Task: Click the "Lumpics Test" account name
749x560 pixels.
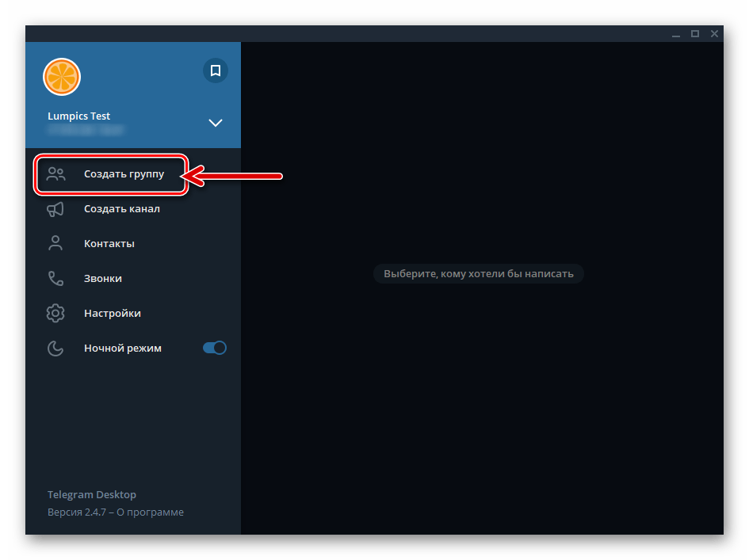Action: point(78,116)
